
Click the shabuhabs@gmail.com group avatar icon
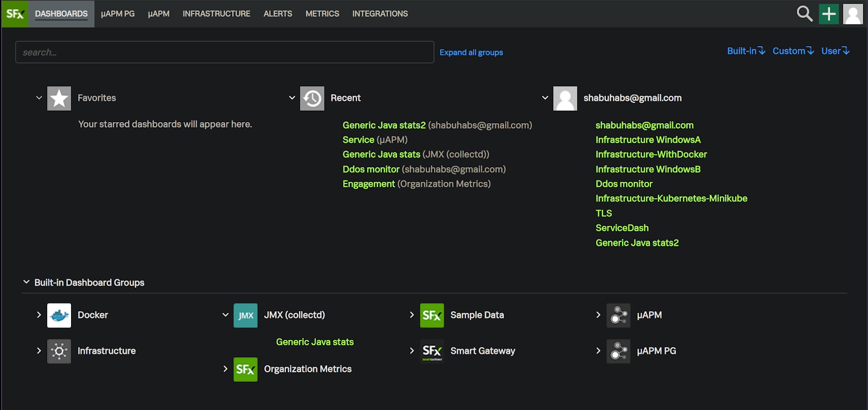click(x=565, y=98)
